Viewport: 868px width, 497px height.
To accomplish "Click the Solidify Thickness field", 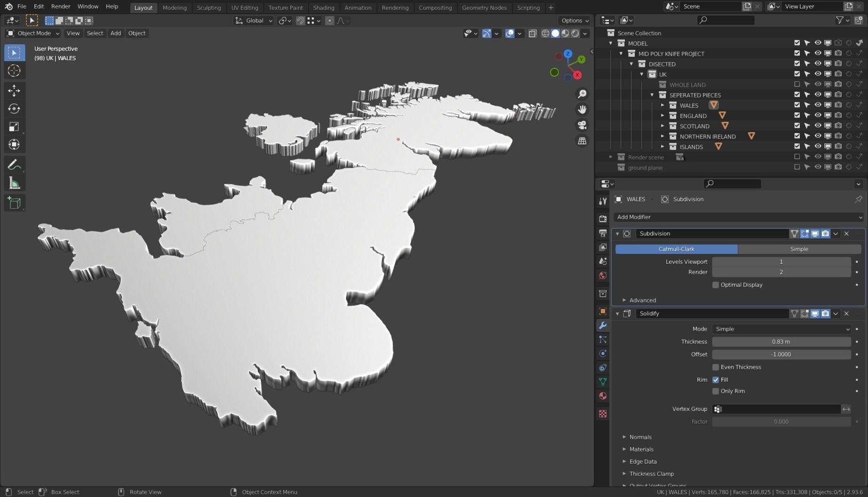I will tap(781, 342).
